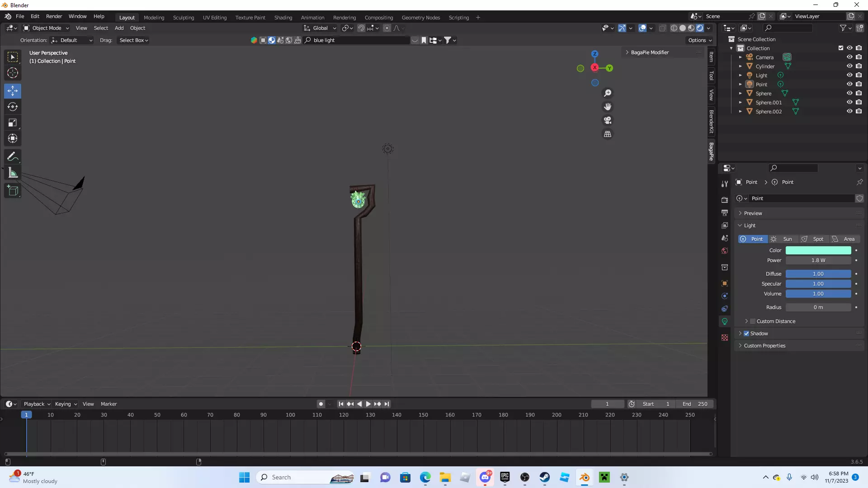Adjust the Diffuse value slider
Image resolution: width=868 pixels, height=488 pixels.
pos(818,274)
